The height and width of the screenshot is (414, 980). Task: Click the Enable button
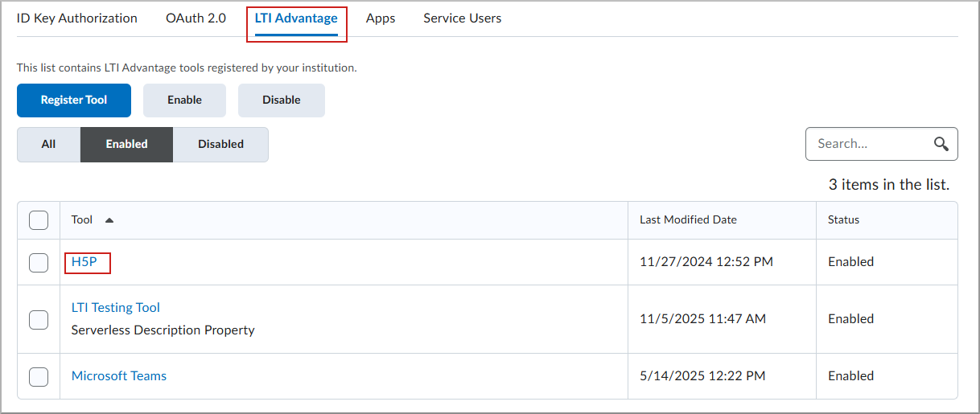pos(185,100)
